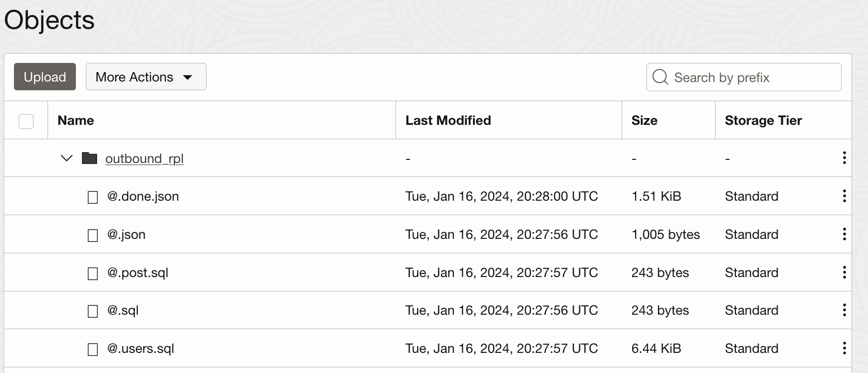Click the Last Modified column header
Viewport: 868px width, 373px height.
click(448, 120)
